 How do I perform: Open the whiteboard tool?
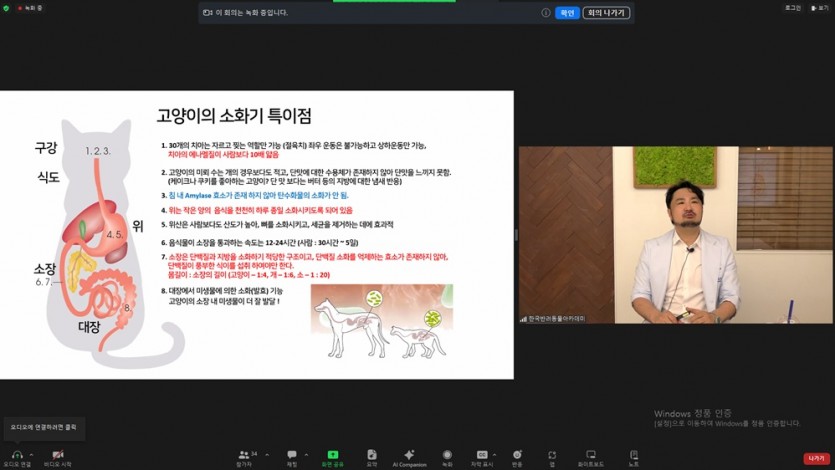(591, 458)
